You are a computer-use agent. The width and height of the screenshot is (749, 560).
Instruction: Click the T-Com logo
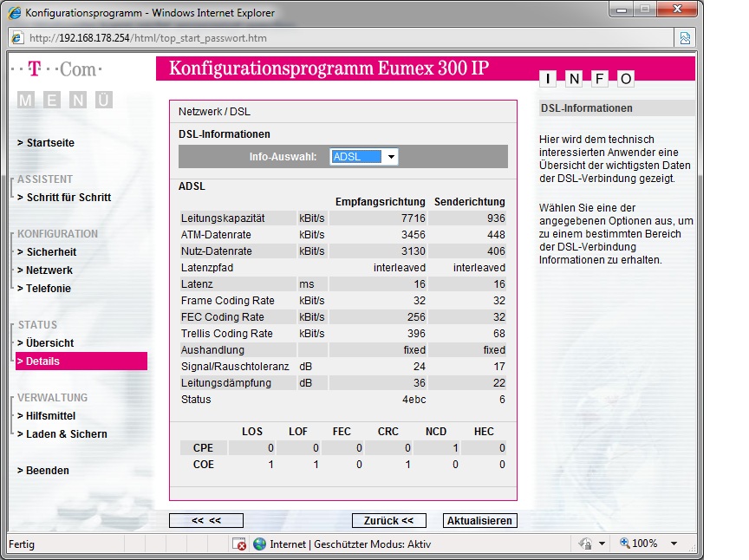coord(56,69)
